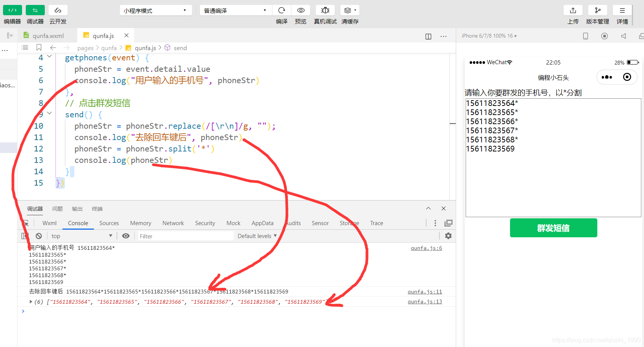
Task: Open the 'top' context dropdown
Action: coord(82,236)
